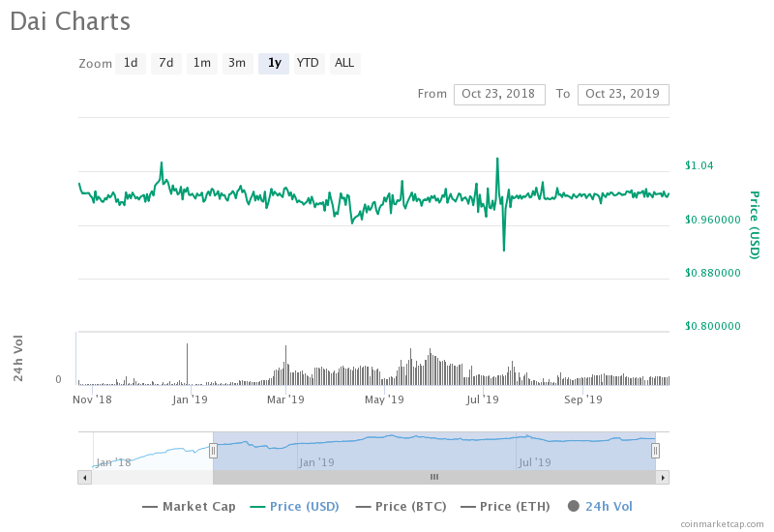The width and height of the screenshot is (774, 532).
Task: Switch zoom to 1m
Action: 202,63
